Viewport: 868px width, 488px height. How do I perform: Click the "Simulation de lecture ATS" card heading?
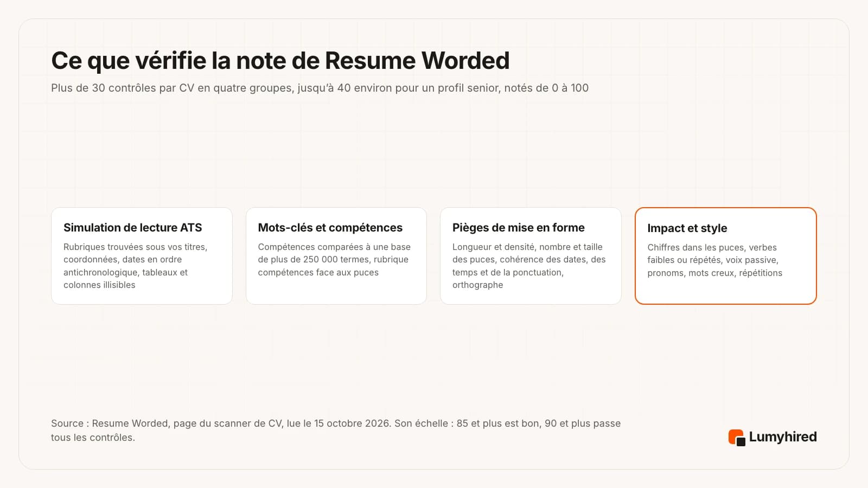132,228
